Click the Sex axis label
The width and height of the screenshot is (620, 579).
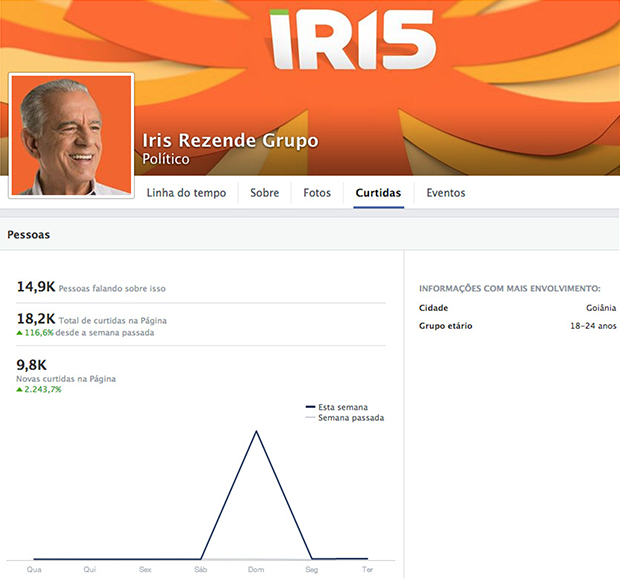coord(145,570)
